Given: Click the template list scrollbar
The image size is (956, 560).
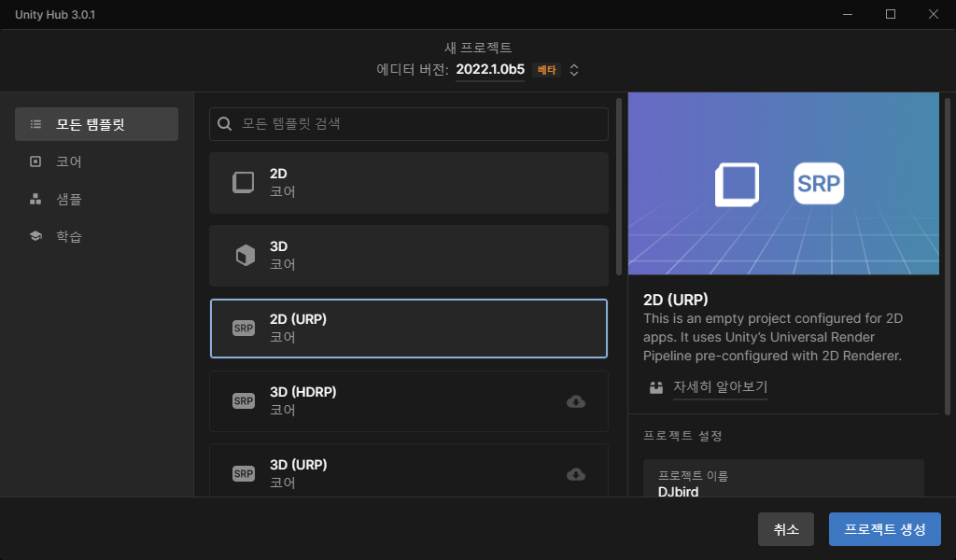Looking at the screenshot, I should click(619, 187).
